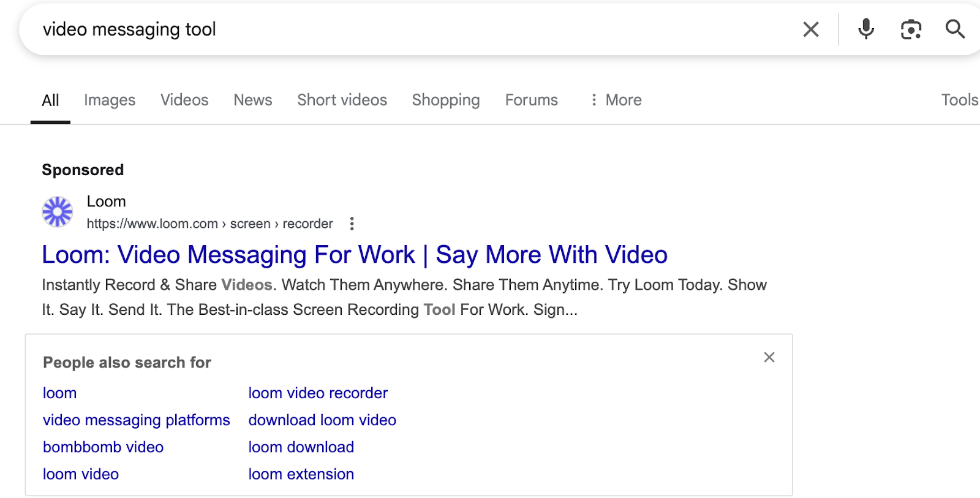Image resolution: width=980 pixels, height=498 pixels.
Task: Dismiss the People also search for box
Action: [769, 357]
